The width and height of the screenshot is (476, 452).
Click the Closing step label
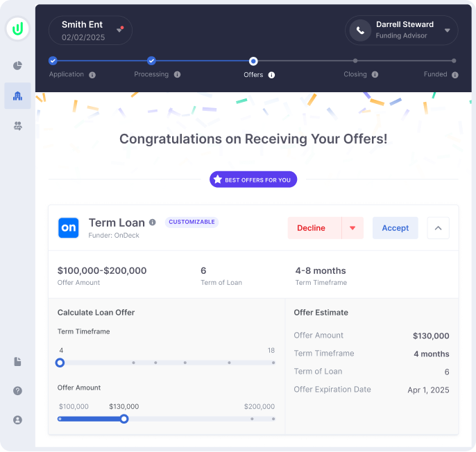coord(355,74)
